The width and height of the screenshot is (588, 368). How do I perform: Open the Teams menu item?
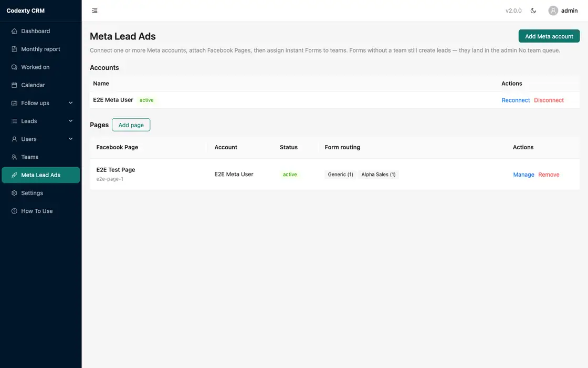click(41, 157)
